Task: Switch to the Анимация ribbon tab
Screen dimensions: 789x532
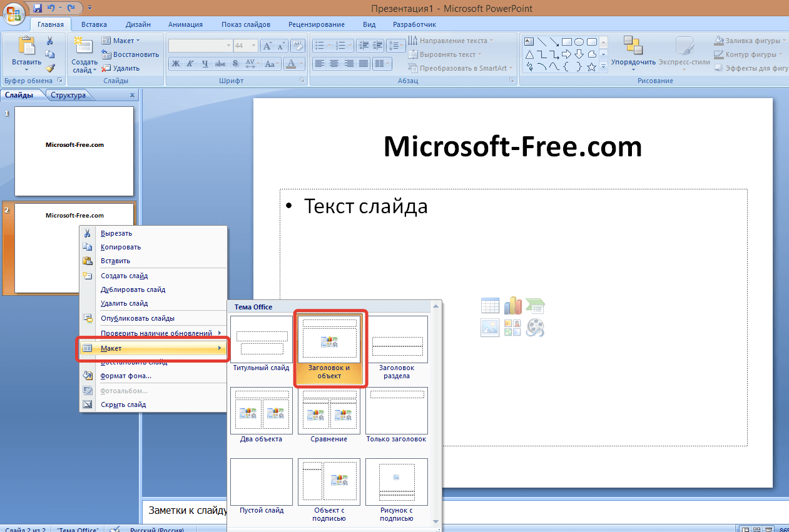Action: pos(185,24)
